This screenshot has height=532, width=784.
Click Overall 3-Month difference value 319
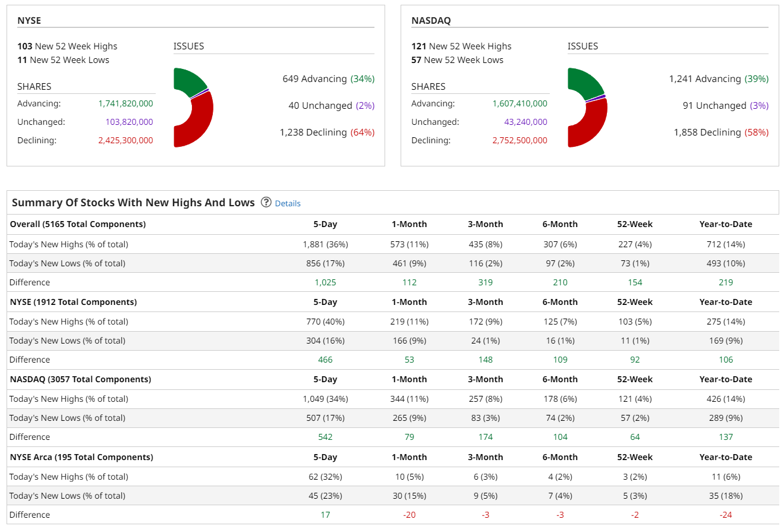click(486, 282)
